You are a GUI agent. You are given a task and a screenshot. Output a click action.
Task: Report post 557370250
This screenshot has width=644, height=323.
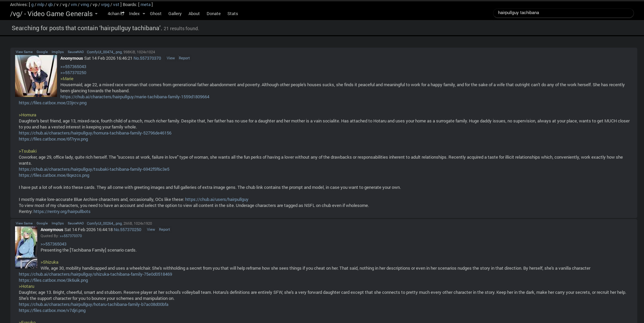pos(164,229)
